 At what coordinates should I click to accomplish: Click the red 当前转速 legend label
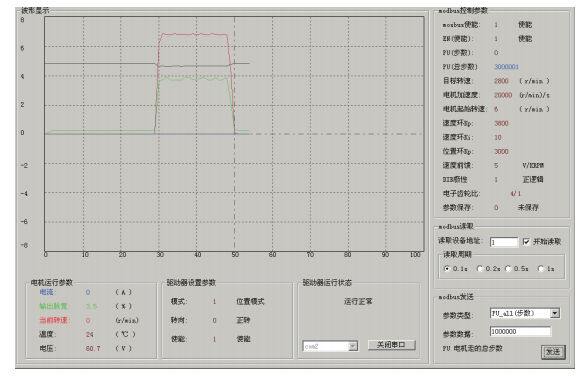point(55,320)
